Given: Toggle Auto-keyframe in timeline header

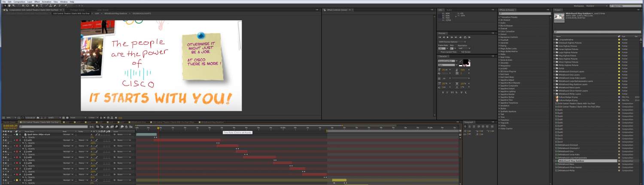Looking at the screenshot, I should coord(126,126).
